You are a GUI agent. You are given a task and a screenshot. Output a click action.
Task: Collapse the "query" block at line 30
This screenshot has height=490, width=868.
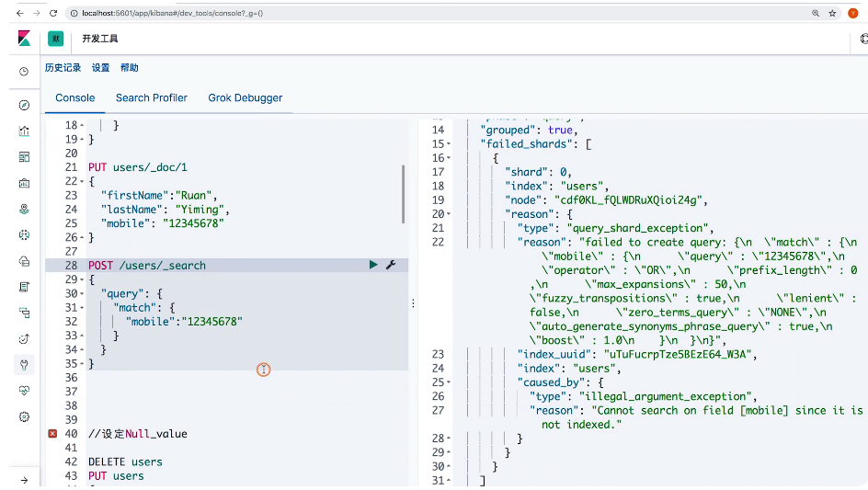pos(82,294)
